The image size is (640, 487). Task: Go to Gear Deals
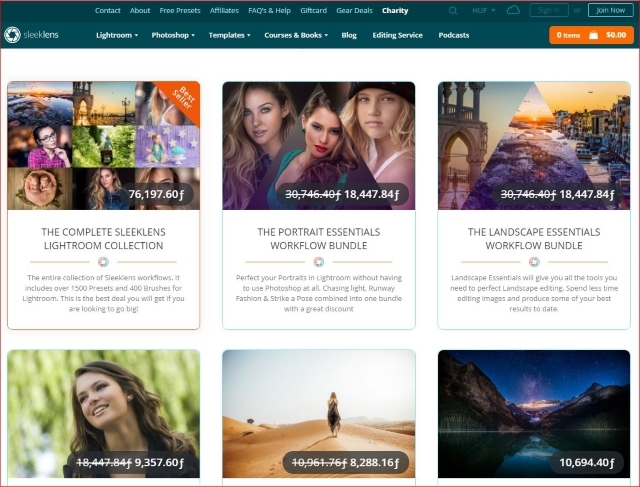point(354,11)
